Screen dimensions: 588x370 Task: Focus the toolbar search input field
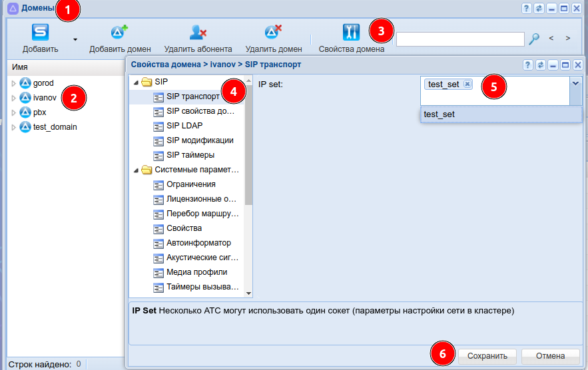click(460, 39)
